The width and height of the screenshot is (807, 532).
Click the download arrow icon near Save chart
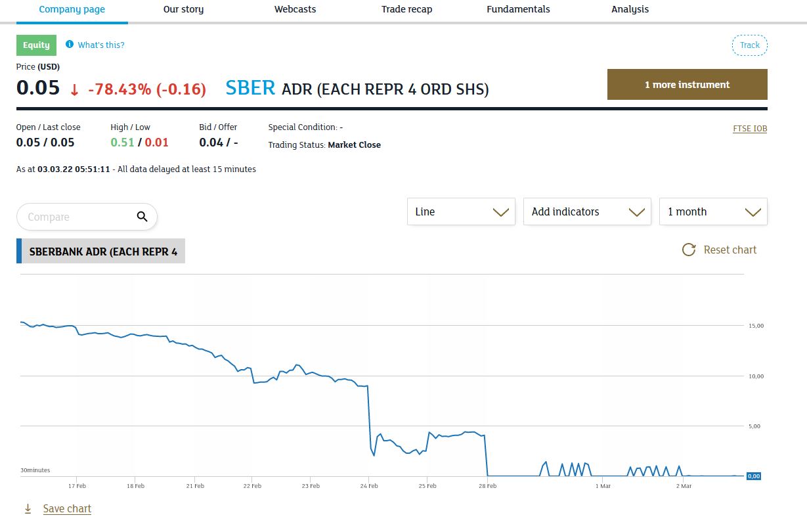[x=28, y=508]
